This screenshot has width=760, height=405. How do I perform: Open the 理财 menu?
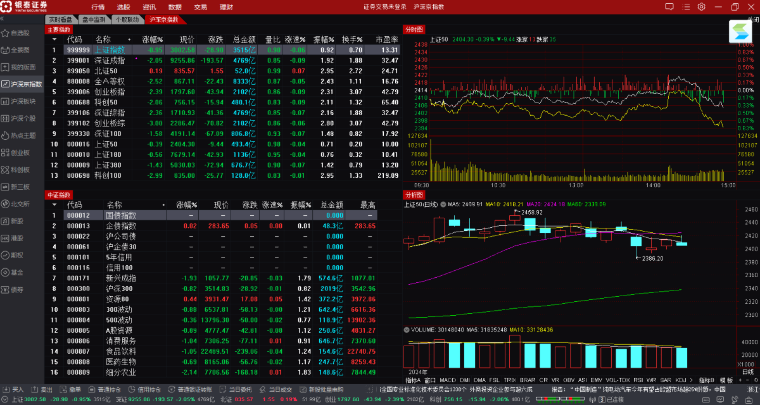226,7
